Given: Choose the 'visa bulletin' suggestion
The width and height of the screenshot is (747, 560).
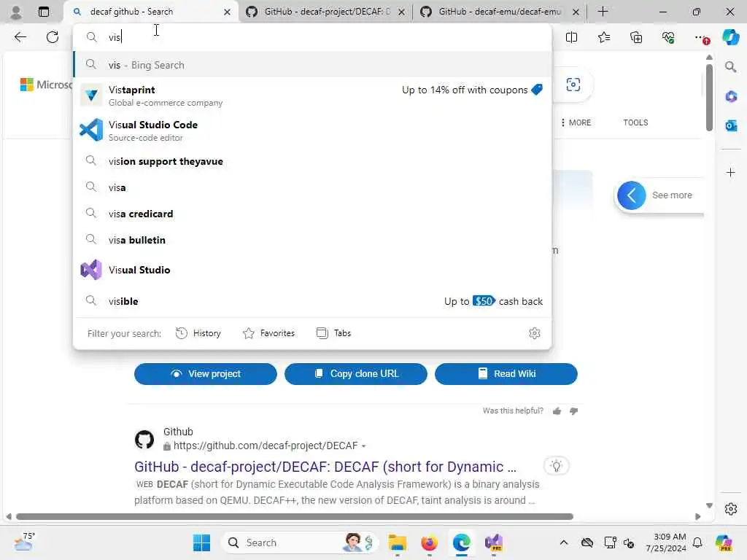Looking at the screenshot, I should point(312,240).
